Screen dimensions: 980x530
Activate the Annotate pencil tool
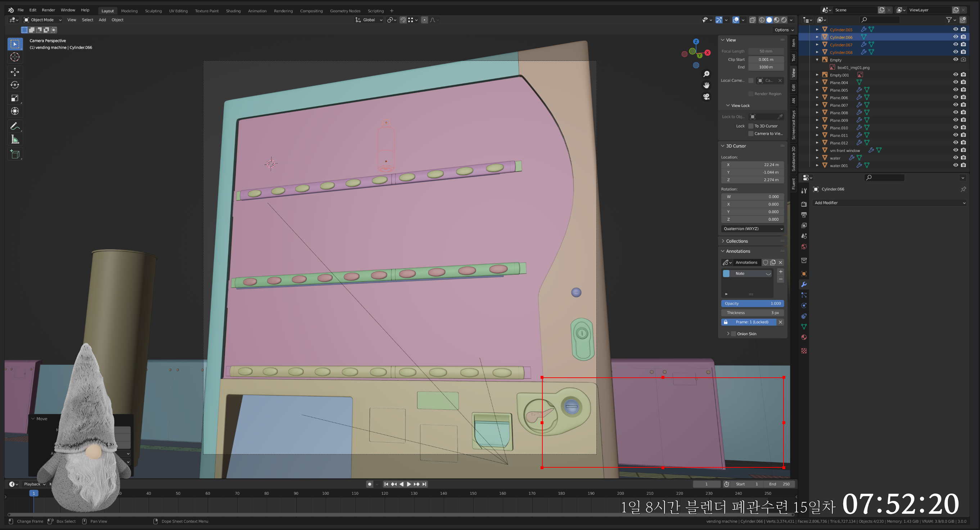coord(15,126)
